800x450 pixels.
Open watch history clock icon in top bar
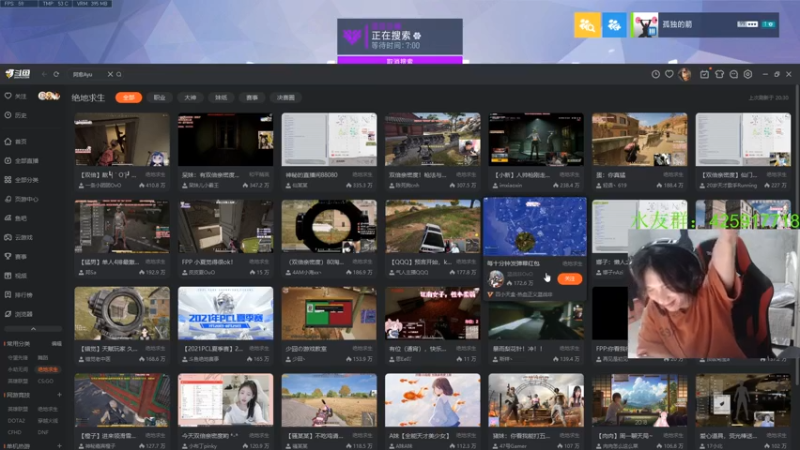pyautogui.click(x=656, y=74)
